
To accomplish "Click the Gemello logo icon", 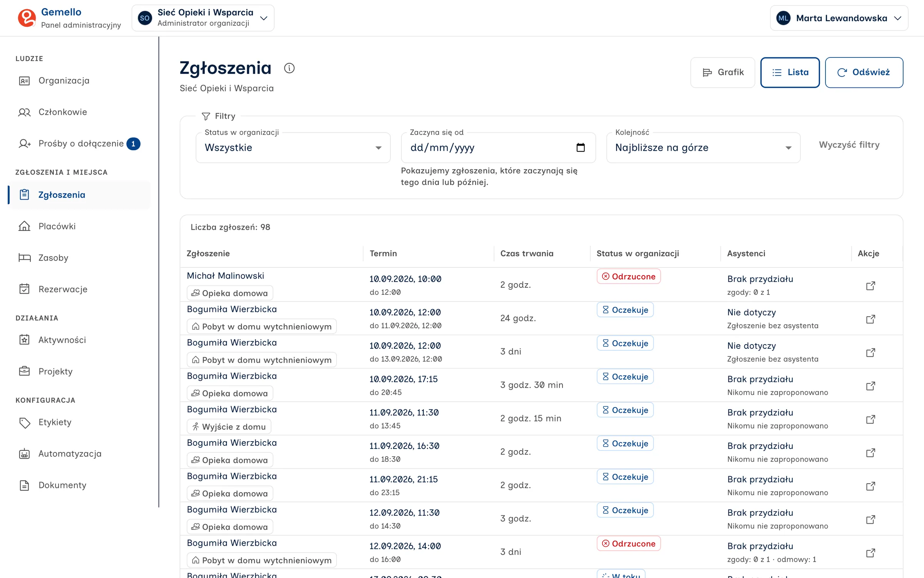I will tap(27, 18).
